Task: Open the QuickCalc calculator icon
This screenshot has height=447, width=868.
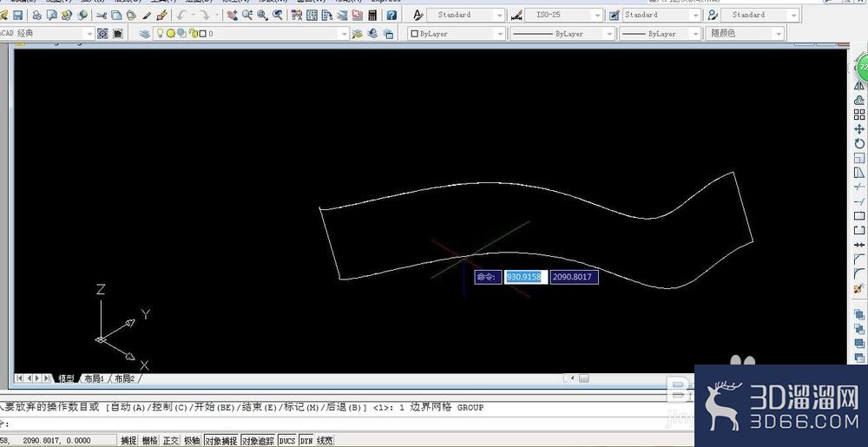Action: (x=372, y=15)
